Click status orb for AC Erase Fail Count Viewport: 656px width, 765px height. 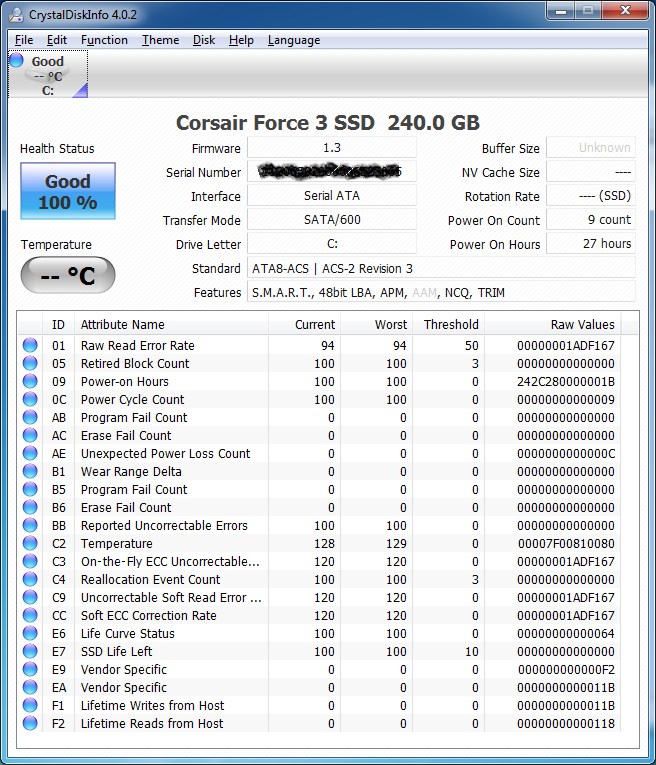pos(30,435)
